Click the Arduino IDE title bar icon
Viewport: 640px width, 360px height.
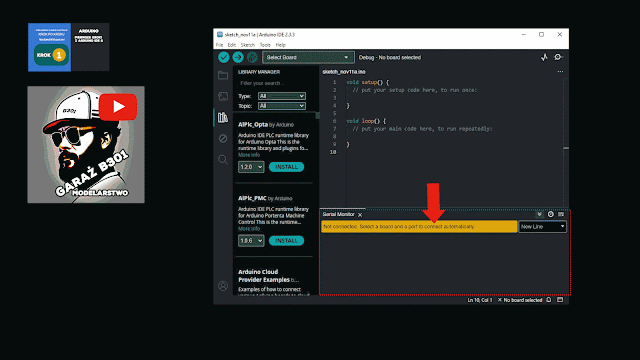pyautogui.click(x=220, y=35)
